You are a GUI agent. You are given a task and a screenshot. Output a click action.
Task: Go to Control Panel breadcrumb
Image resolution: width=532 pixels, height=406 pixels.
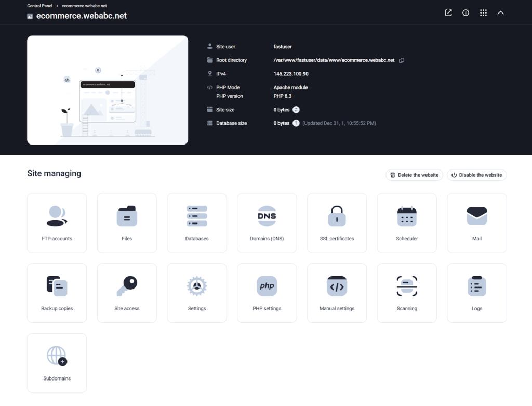pyautogui.click(x=39, y=6)
